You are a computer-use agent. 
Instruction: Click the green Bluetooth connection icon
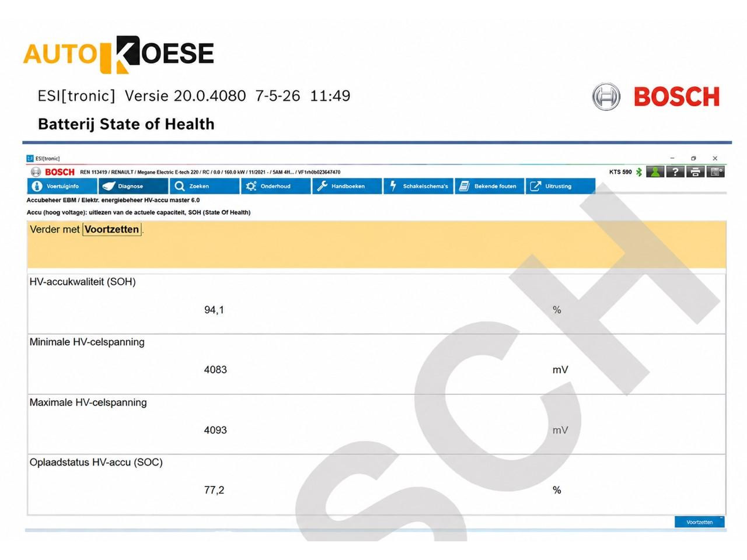[639, 172]
